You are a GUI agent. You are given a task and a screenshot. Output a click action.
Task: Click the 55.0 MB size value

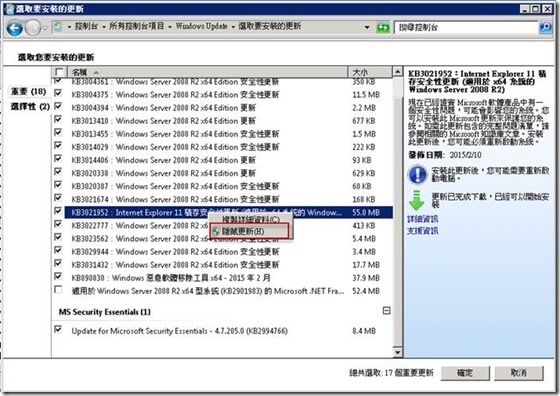tap(366, 212)
